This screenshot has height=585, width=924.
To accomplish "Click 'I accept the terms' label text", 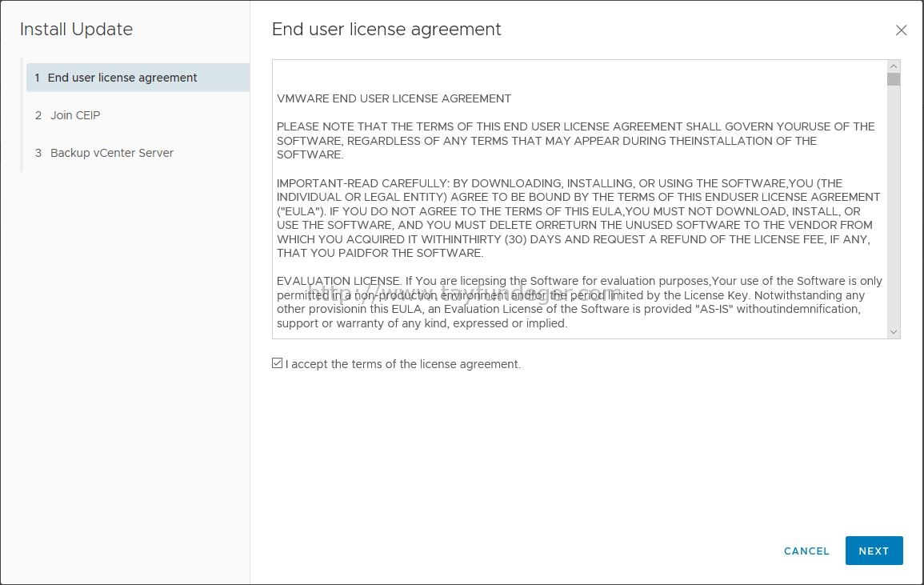I will (x=403, y=364).
